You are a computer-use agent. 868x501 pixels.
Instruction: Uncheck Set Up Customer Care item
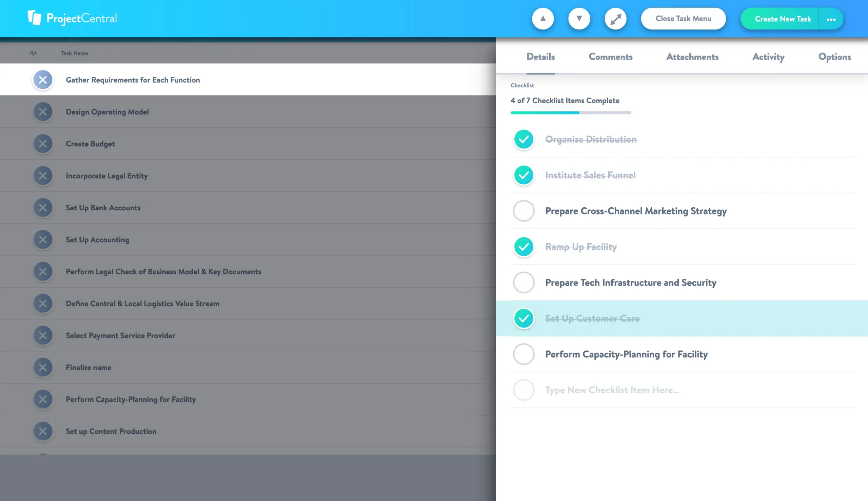pyautogui.click(x=524, y=318)
